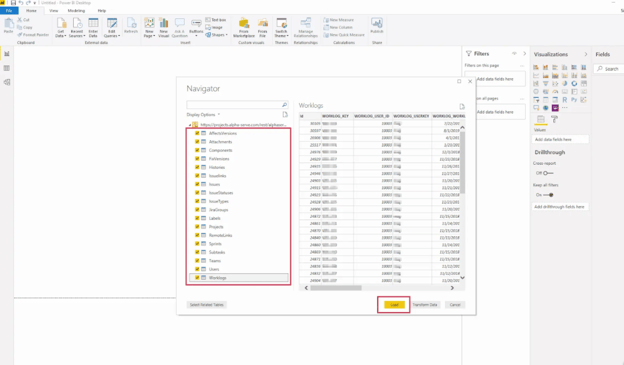
Task: Open the Format paint roller tab
Action: pos(554,119)
